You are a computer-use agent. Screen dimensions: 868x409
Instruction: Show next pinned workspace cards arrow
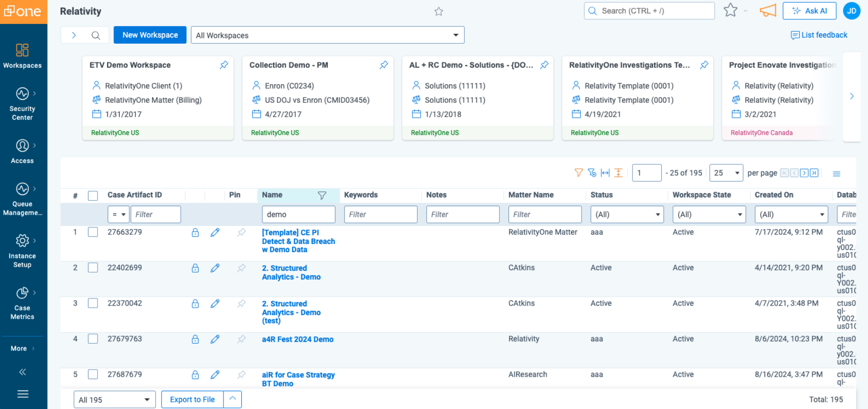click(852, 96)
